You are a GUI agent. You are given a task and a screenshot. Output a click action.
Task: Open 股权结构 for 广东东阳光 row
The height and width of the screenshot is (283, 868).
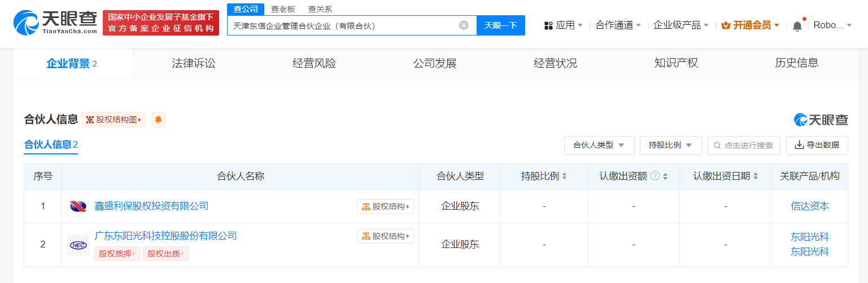(x=385, y=236)
